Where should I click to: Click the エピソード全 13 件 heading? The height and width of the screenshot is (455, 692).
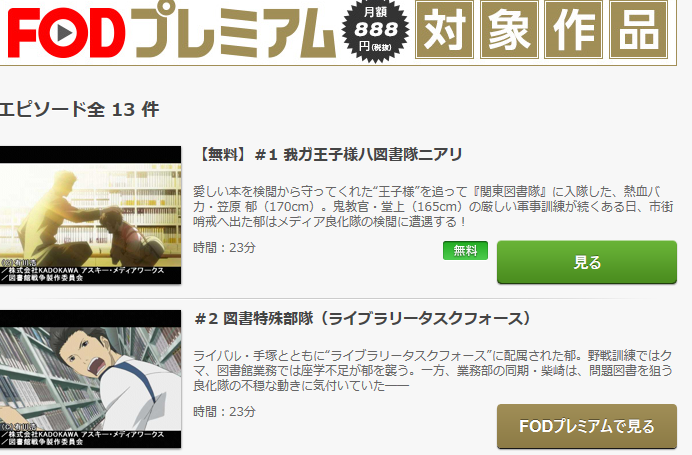click(79, 109)
